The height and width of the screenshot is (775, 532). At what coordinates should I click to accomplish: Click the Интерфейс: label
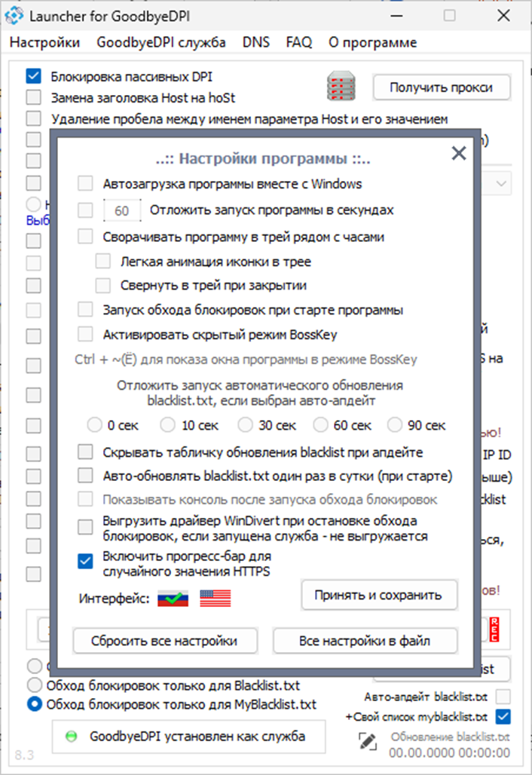(114, 599)
